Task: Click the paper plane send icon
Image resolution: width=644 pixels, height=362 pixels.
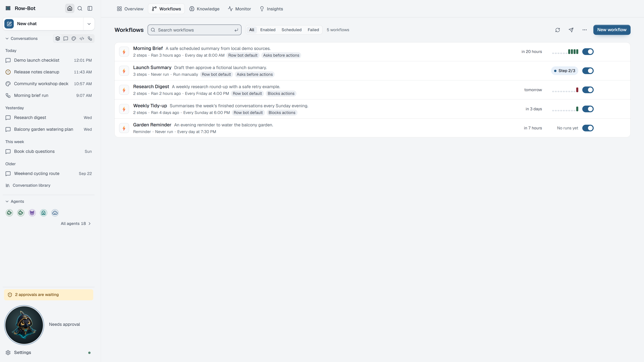Action: (x=571, y=30)
